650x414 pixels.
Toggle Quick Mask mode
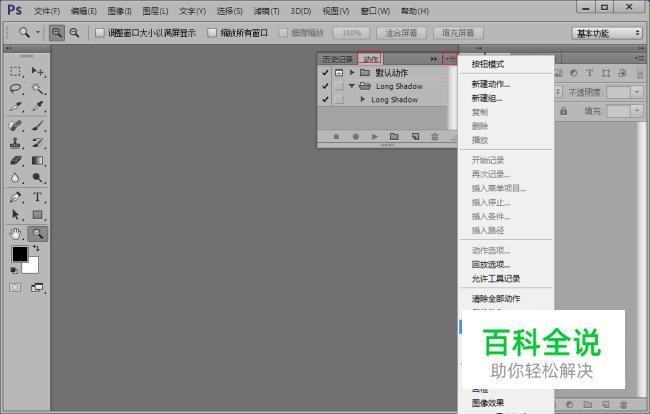click(x=15, y=287)
